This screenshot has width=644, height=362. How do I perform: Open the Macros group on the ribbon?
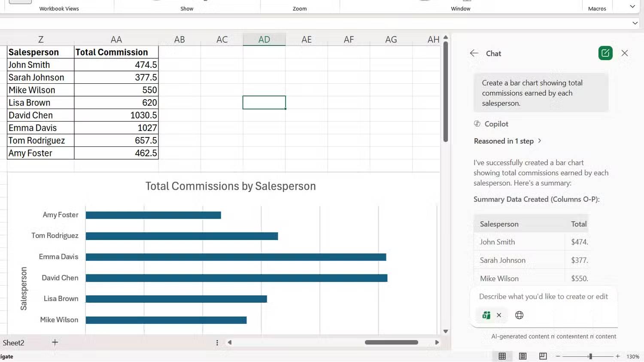pos(597,8)
